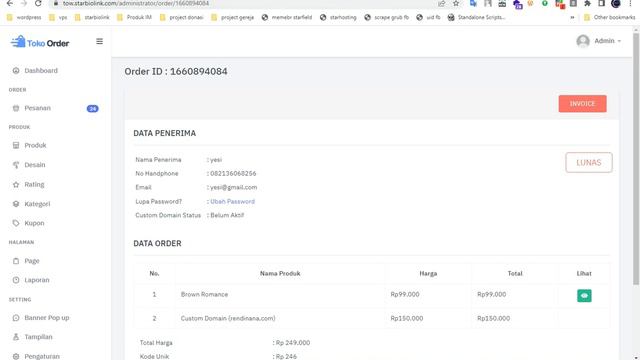Image resolution: width=640 pixels, height=360 pixels.
Task: Click the Ubah Password link
Action: point(232,201)
